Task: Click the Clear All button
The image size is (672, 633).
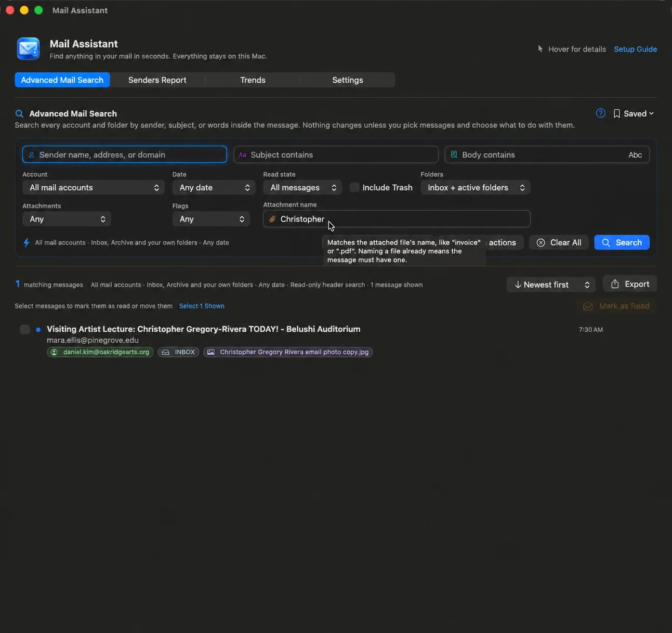Action: click(x=559, y=242)
